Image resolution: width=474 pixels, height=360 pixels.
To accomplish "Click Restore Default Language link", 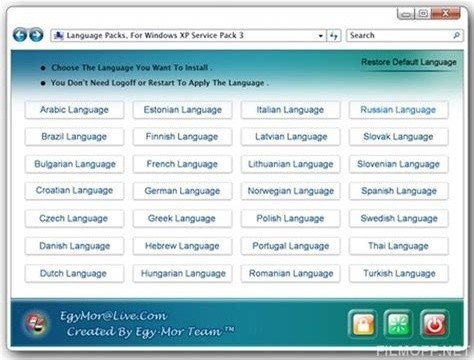I will [x=409, y=62].
